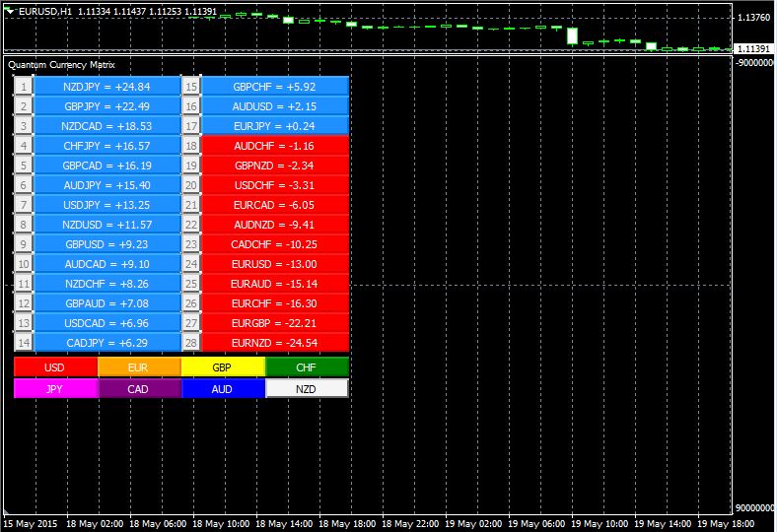Click rank number 28 box
777x532 pixels.
(191, 343)
